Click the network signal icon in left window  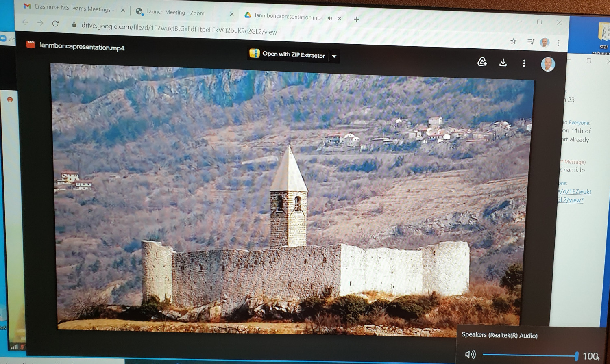click(14, 347)
